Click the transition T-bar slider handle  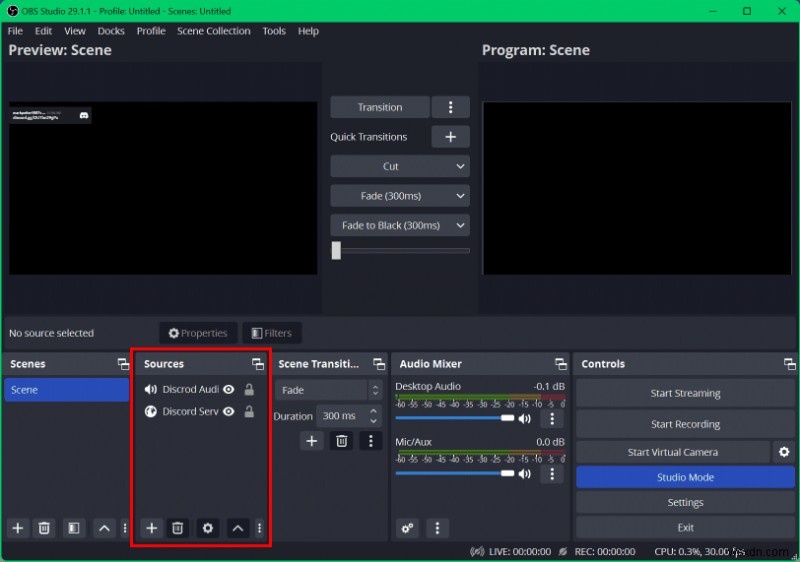(x=336, y=250)
